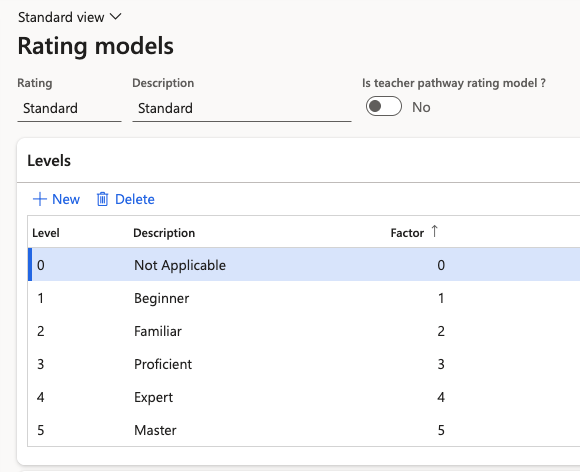Toggle teacher pathway rating model switch
Viewport: 580px width, 472px height.
[x=384, y=107]
